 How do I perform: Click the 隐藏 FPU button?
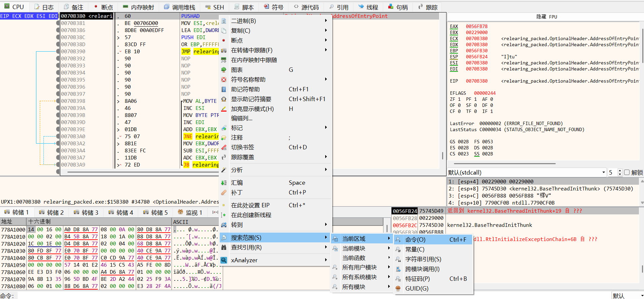point(546,17)
